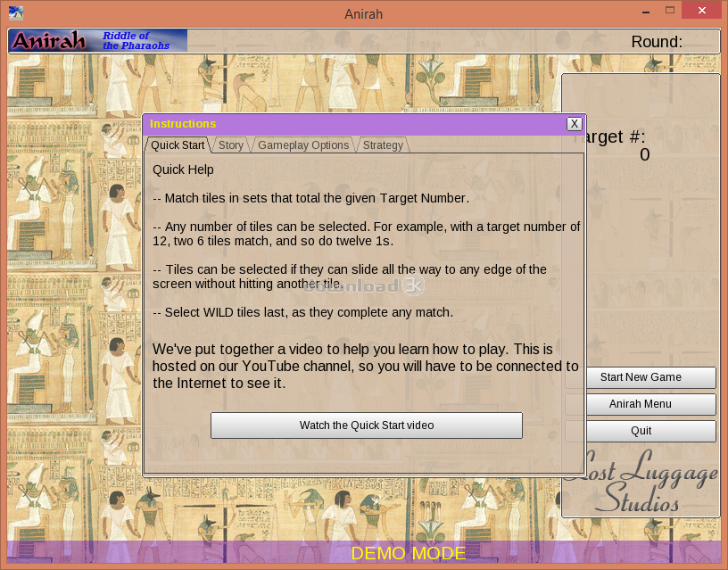Open the Anirah Menu
This screenshot has height=570, width=728.
[651, 404]
